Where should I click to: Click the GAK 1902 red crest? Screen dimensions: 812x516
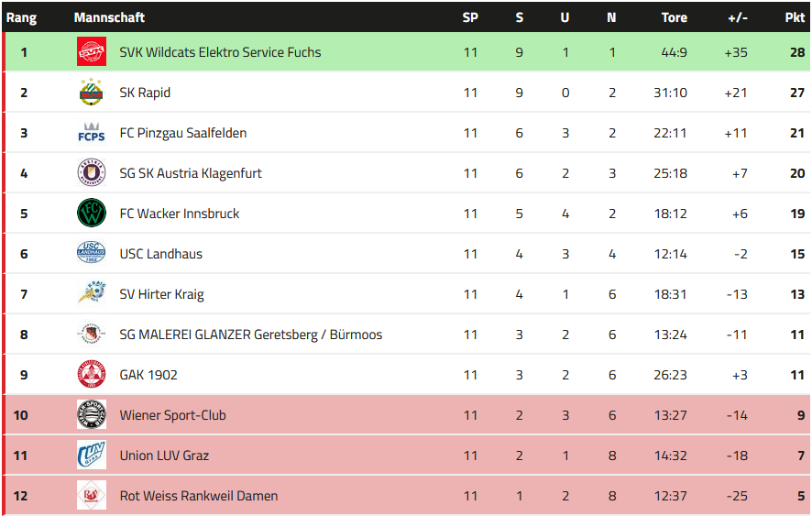point(92,375)
